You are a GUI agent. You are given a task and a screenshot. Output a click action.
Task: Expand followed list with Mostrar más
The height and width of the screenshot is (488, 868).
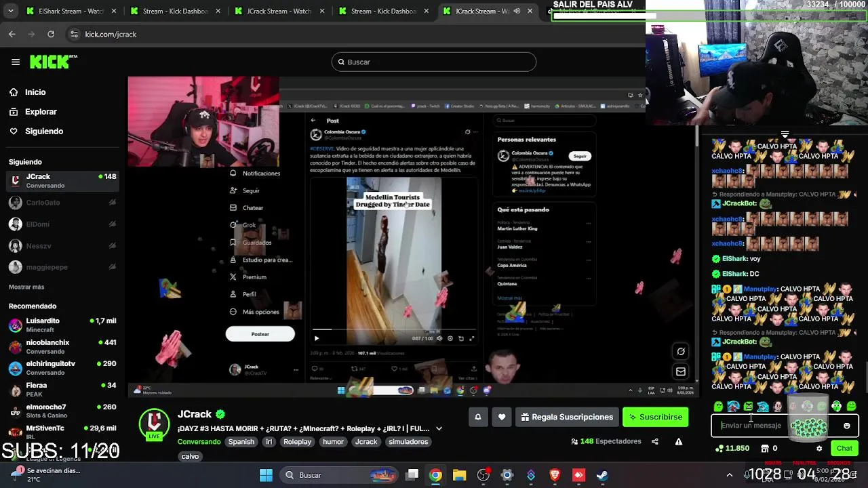point(26,287)
